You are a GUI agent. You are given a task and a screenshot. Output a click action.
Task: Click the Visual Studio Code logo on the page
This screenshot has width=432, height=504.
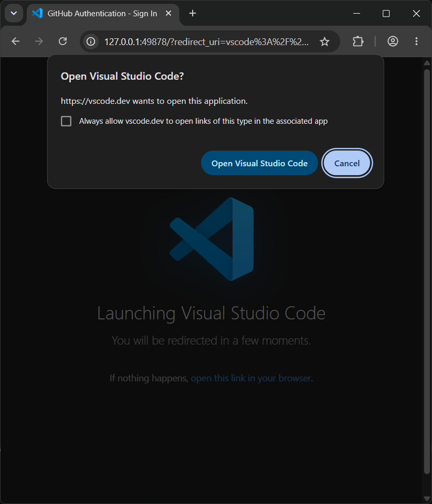point(212,239)
